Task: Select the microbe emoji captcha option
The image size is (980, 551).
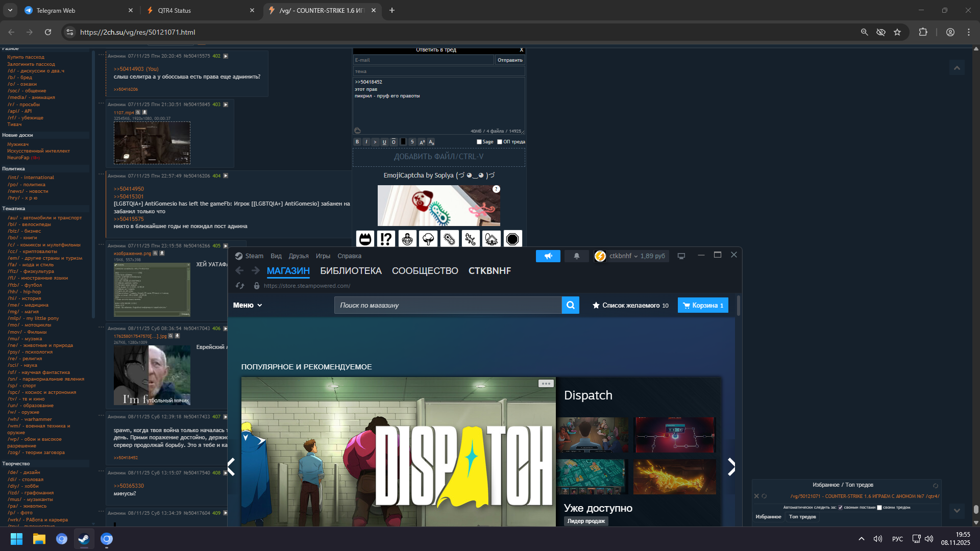Action: (449, 239)
